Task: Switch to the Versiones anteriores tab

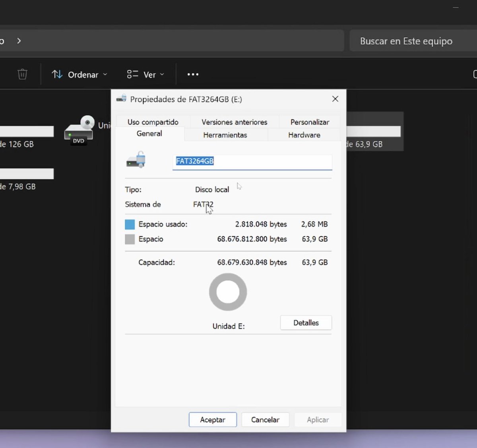Action: (x=235, y=122)
